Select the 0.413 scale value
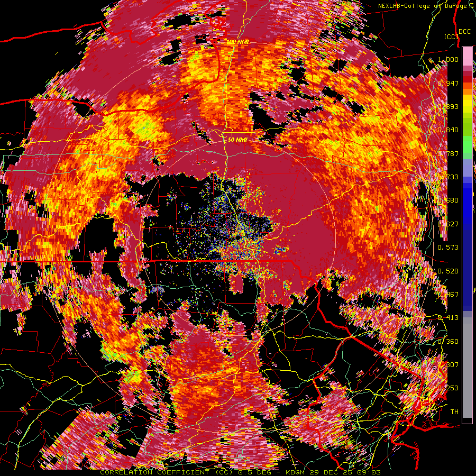The width and height of the screenshot is (476, 476). (448, 318)
